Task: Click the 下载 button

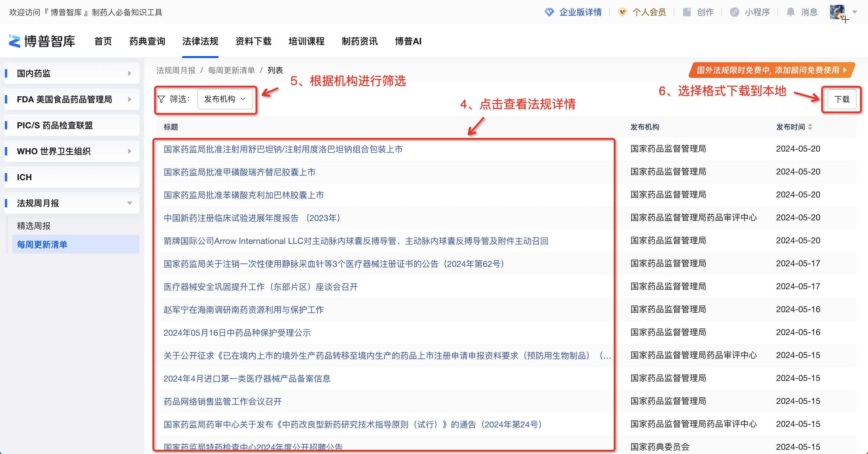Action: 842,99
